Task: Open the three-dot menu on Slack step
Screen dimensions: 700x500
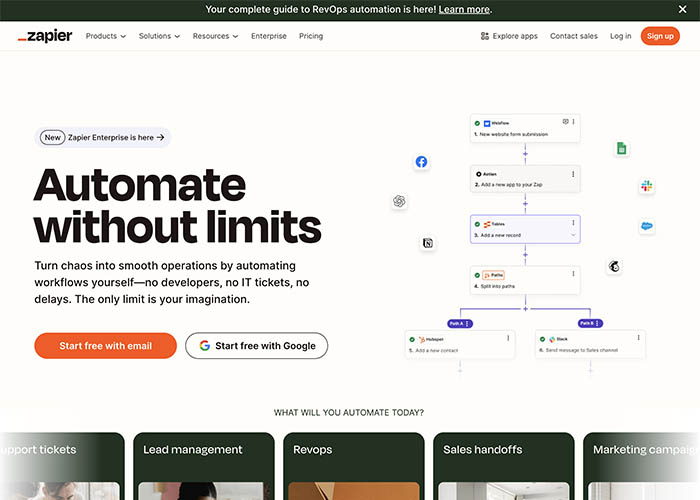Action: [x=638, y=338]
